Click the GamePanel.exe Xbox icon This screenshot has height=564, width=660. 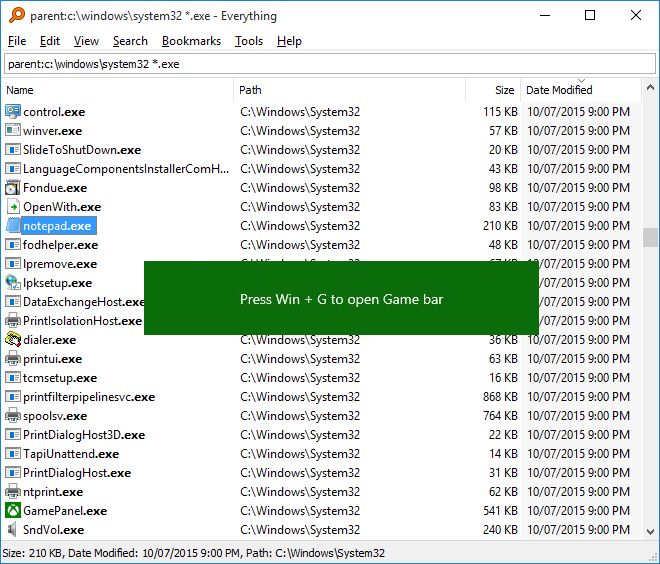tap(13, 511)
